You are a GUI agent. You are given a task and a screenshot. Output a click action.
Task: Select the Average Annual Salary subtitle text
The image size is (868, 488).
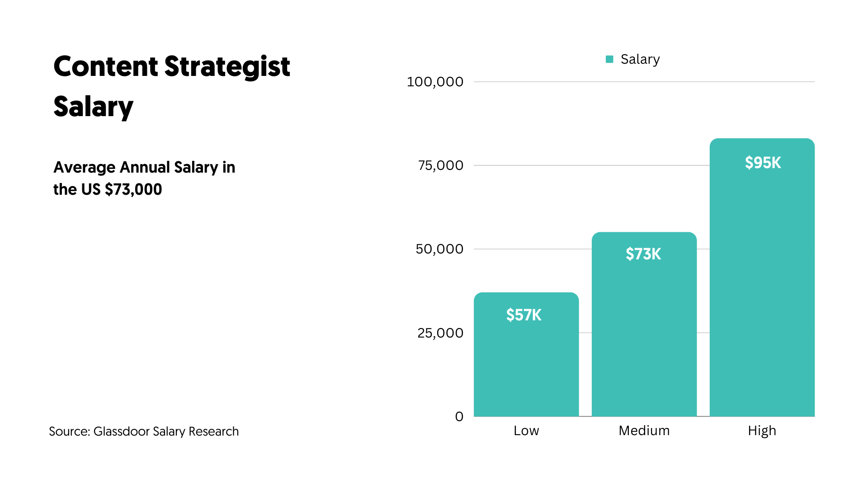coord(144,178)
